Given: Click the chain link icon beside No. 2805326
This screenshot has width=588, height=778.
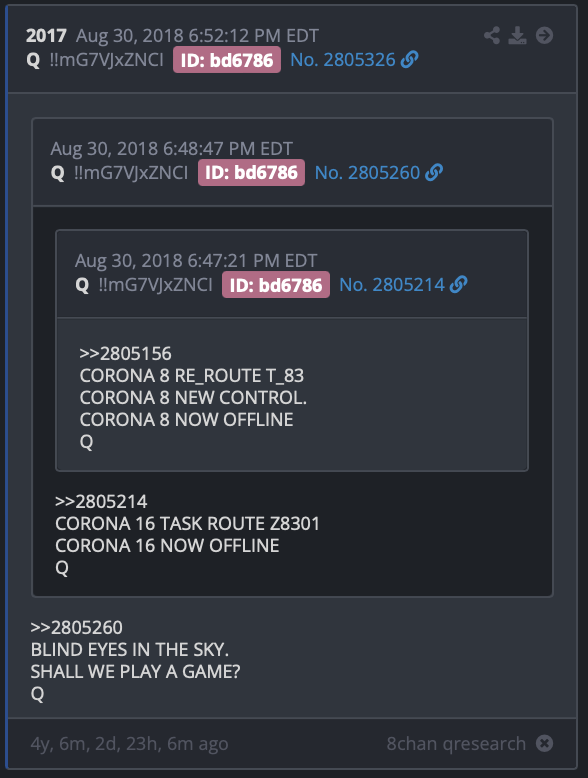Looking at the screenshot, I should 409,60.
